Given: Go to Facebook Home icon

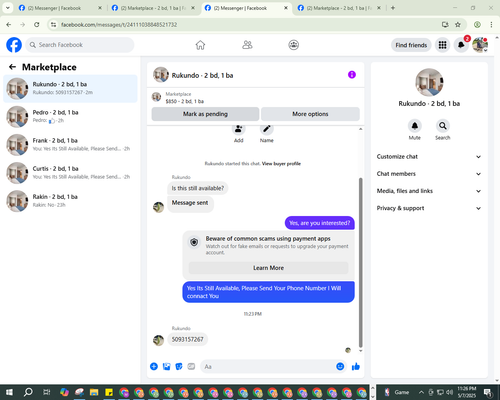Looking at the screenshot, I should 200,45.
